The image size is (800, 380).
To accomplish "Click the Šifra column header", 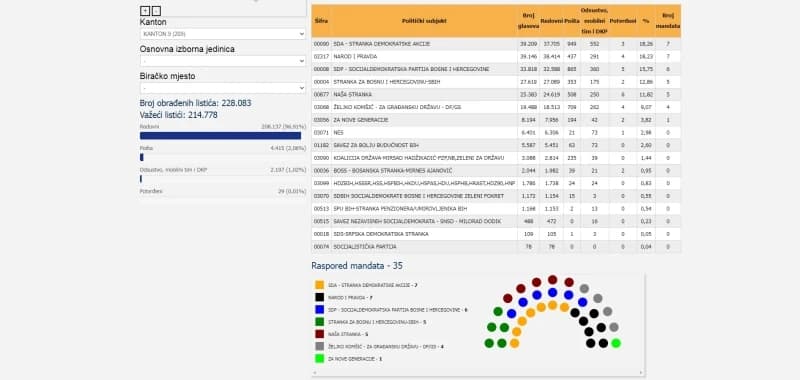I will [x=321, y=21].
